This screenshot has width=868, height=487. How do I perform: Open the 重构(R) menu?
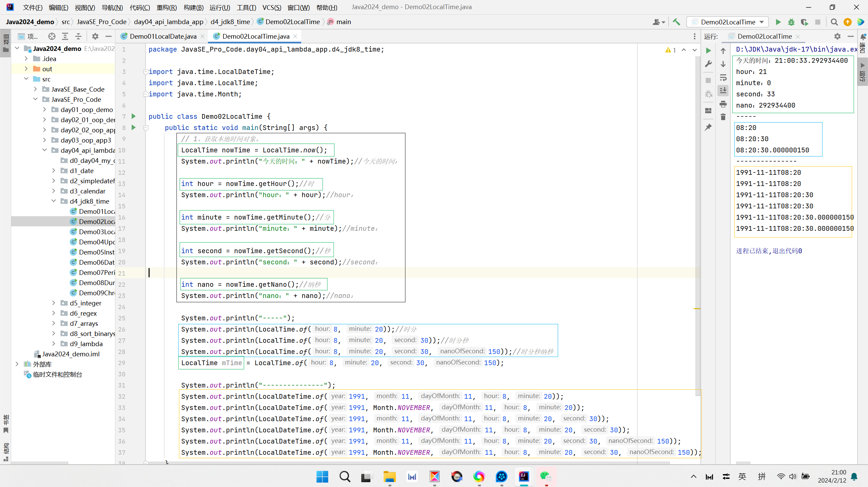(166, 7)
